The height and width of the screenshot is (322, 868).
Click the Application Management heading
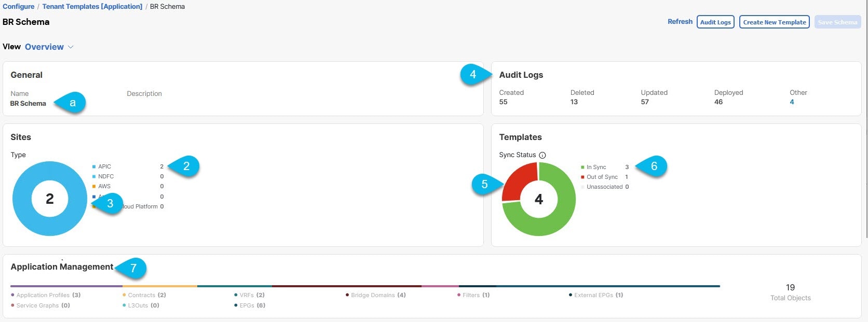coord(62,267)
